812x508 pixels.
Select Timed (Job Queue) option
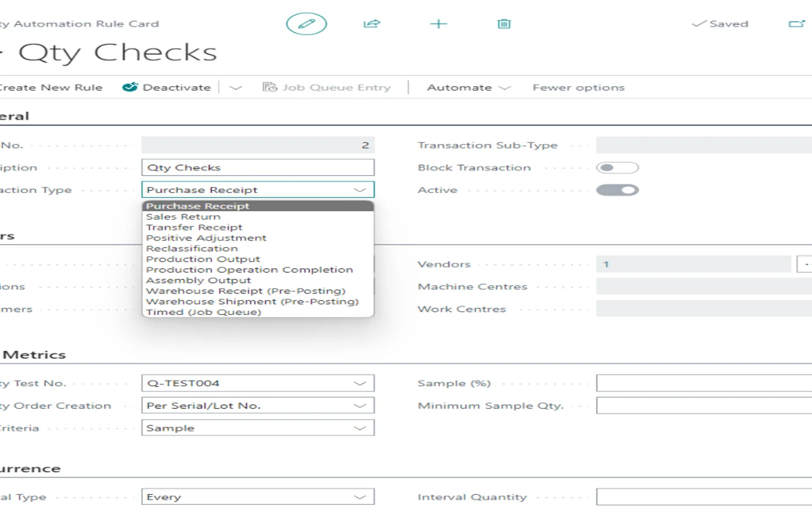tap(258, 312)
